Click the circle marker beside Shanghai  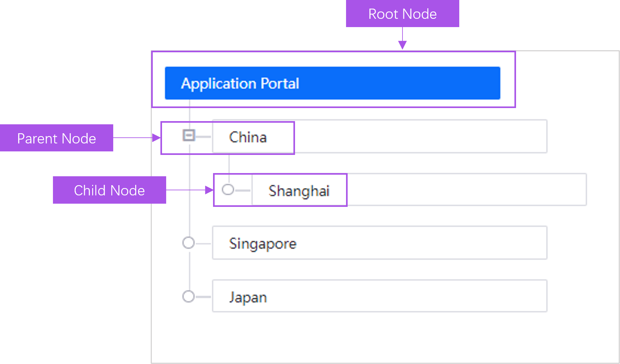[228, 190]
